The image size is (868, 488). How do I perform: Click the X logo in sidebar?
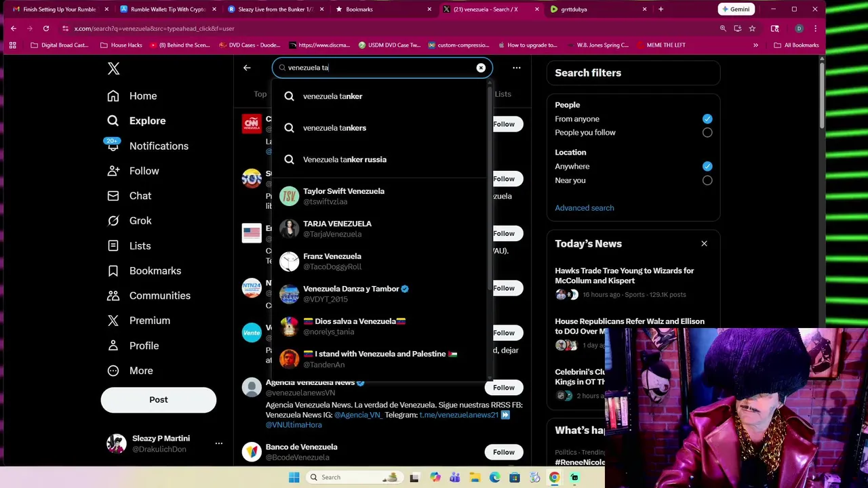[x=113, y=68]
